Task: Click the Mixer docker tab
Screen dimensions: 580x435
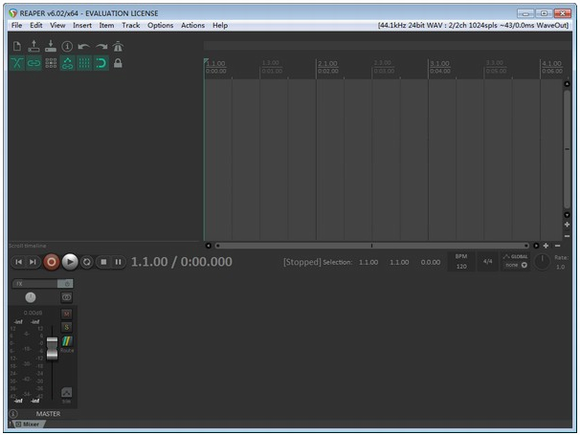Action: pyautogui.click(x=28, y=424)
